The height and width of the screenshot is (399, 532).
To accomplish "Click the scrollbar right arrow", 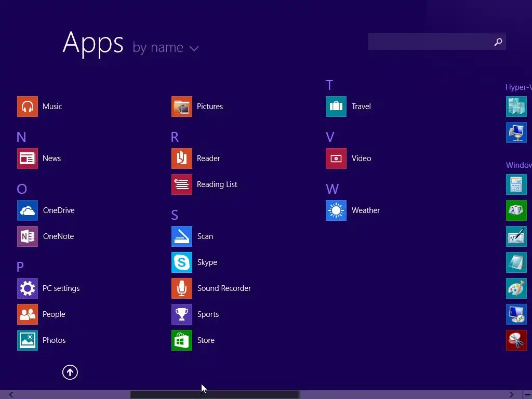I will point(511,395).
